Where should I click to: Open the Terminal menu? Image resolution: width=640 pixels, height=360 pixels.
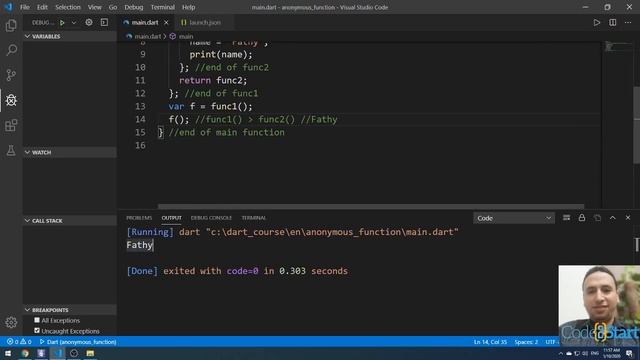(163, 7)
